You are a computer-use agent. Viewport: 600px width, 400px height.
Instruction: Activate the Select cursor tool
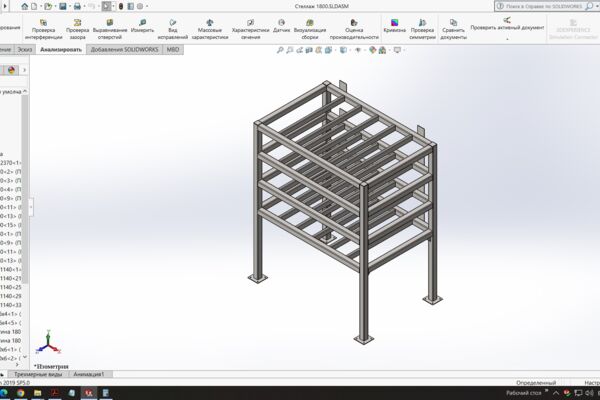pyautogui.click(x=106, y=6)
